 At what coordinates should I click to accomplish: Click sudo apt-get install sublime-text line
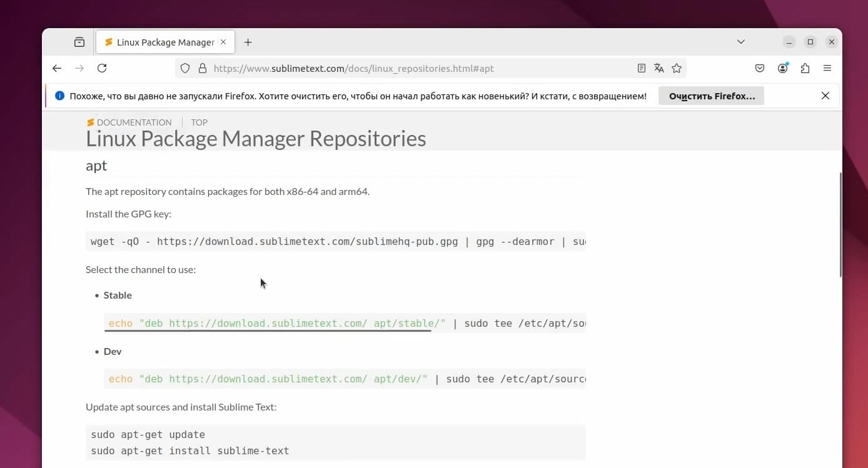click(190, 451)
